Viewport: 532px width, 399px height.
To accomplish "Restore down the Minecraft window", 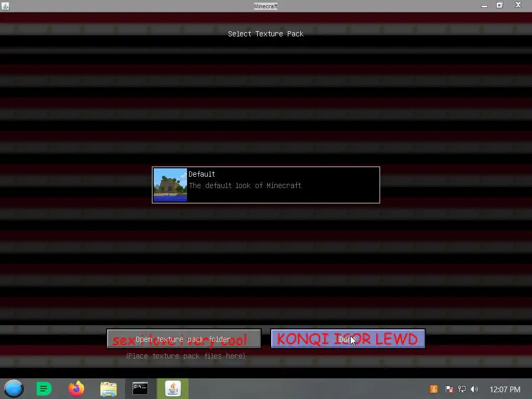I will click(500, 5).
